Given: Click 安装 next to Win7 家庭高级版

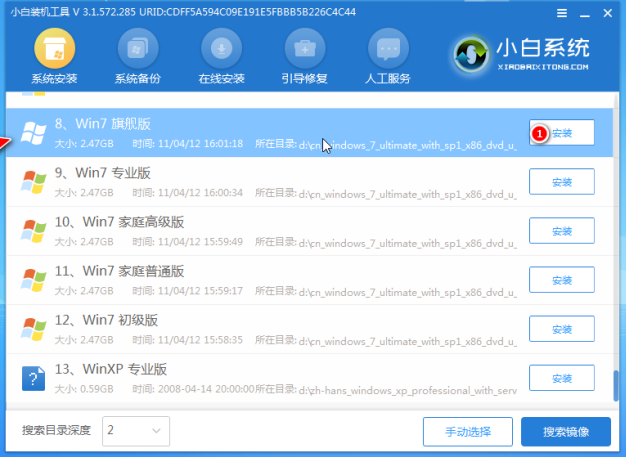Looking at the screenshot, I should (x=561, y=230).
